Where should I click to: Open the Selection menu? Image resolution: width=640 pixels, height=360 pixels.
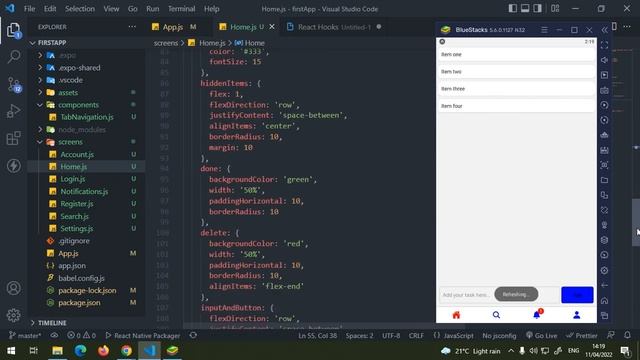[80, 9]
